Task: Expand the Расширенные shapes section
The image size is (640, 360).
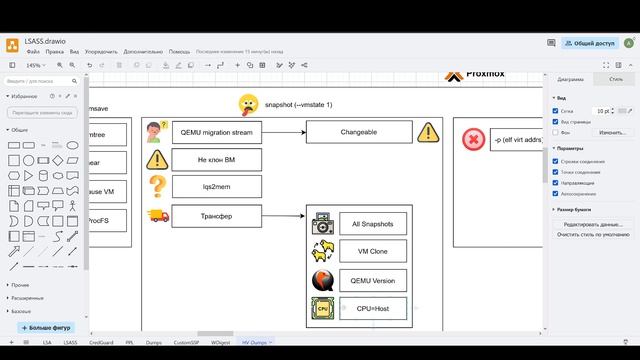Action: point(25,298)
